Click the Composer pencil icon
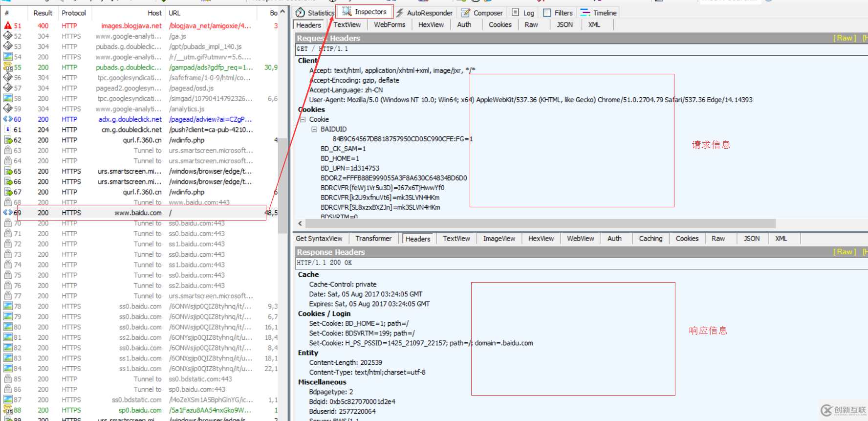This screenshot has height=421, width=868. (x=466, y=13)
